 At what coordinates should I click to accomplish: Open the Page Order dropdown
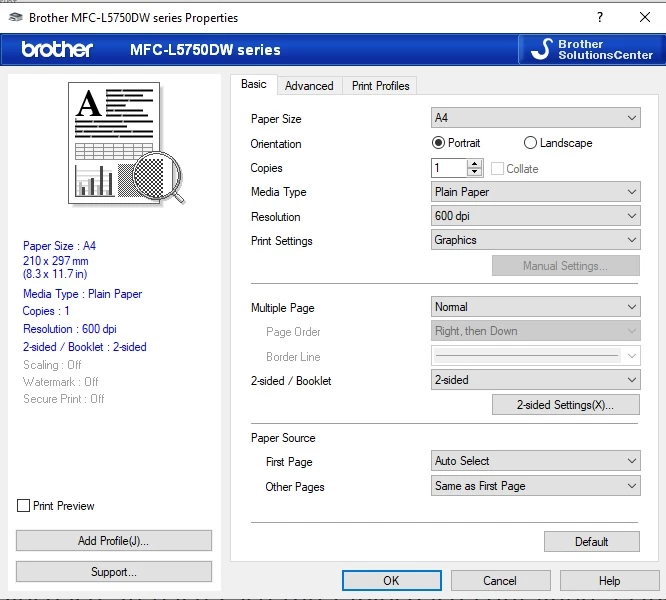(536, 331)
